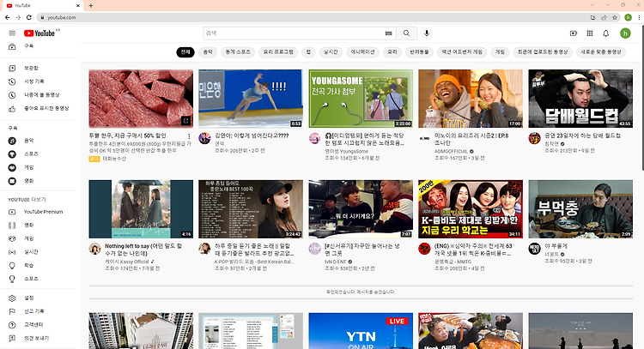
Task: Click the browser back arrow
Action: 7,18
